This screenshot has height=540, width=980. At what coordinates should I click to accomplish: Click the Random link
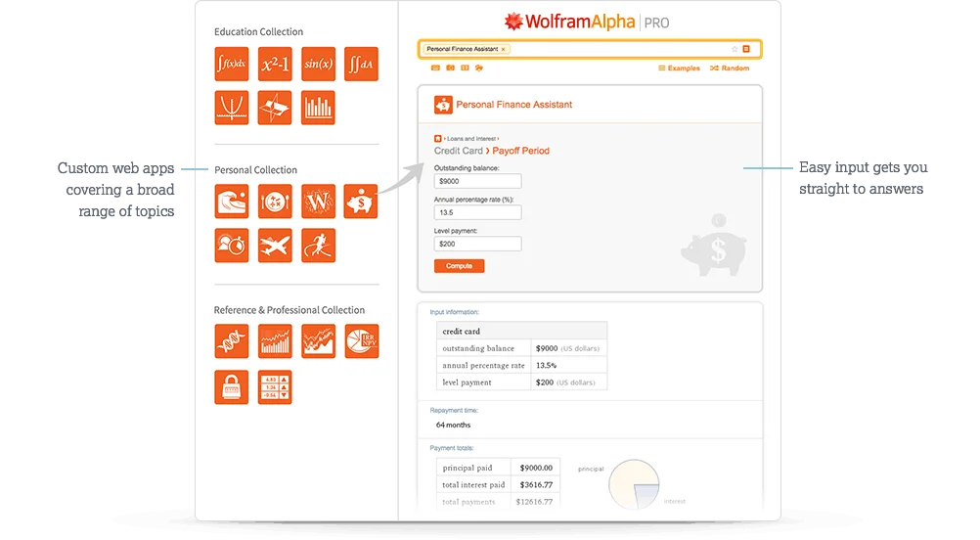pos(730,68)
